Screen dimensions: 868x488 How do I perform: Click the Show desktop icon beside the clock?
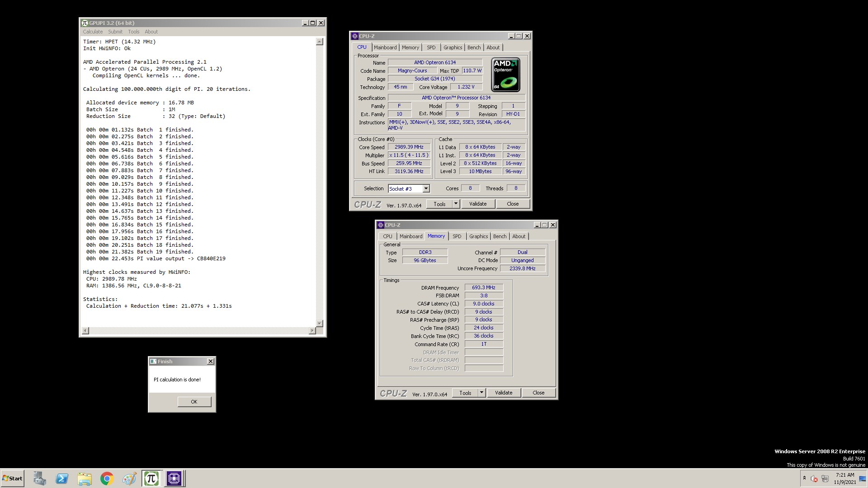863,479
